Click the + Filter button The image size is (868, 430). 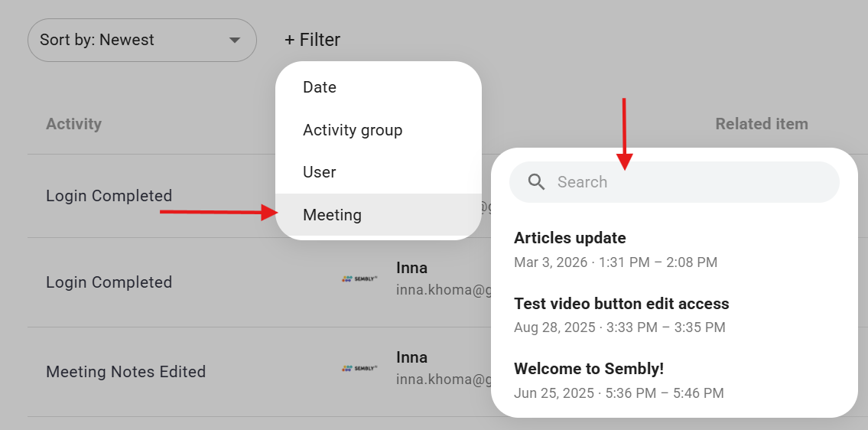pos(312,40)
